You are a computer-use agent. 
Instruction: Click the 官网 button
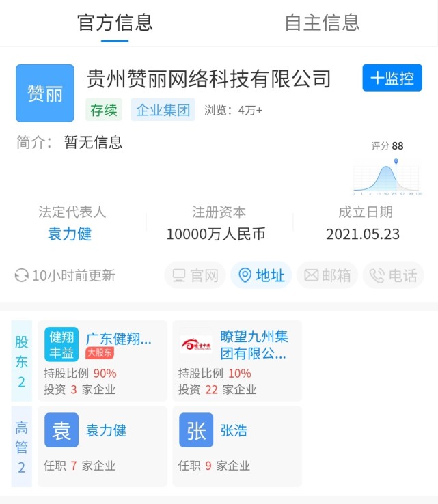pyautogui.click(x=195, y=275)
